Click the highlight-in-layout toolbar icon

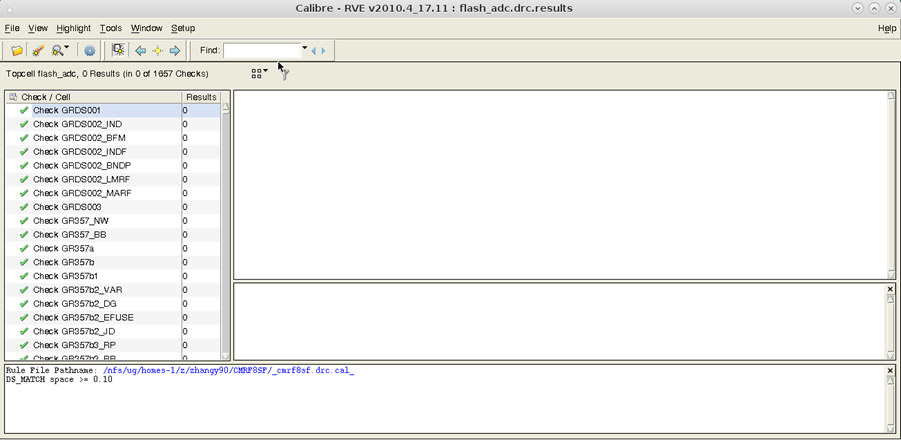pos(118,50)
